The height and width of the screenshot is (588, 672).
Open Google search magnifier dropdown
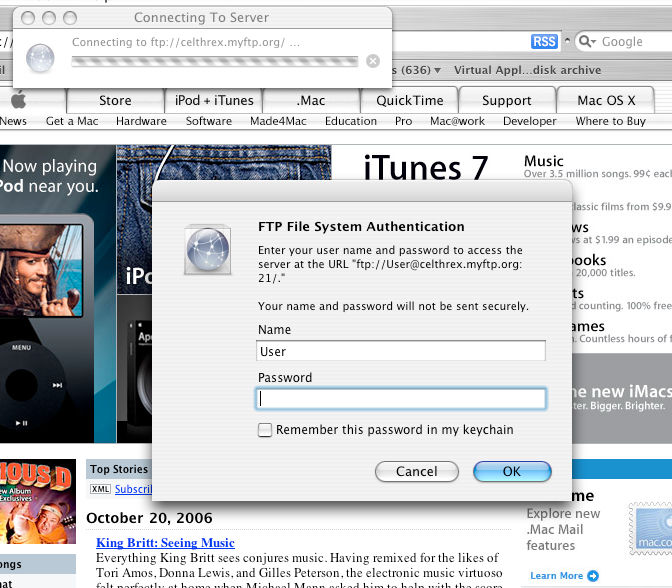587,42
